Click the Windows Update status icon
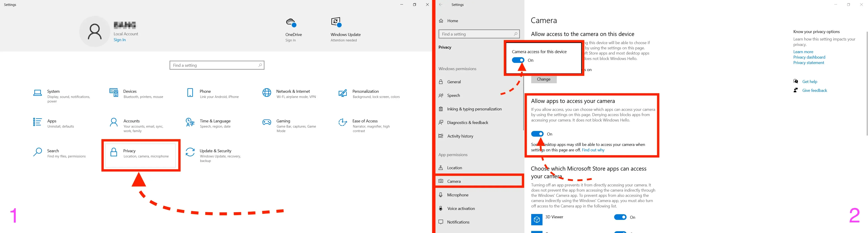Viewport: 868px width, 233px height. tap(336, 22)
